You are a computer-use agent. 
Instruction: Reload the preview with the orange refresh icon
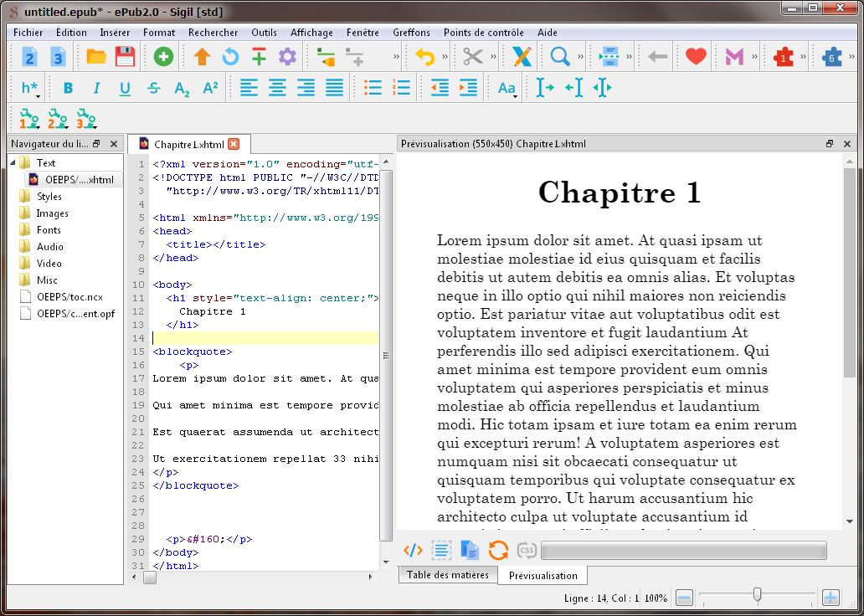click(x=498, y=550)
